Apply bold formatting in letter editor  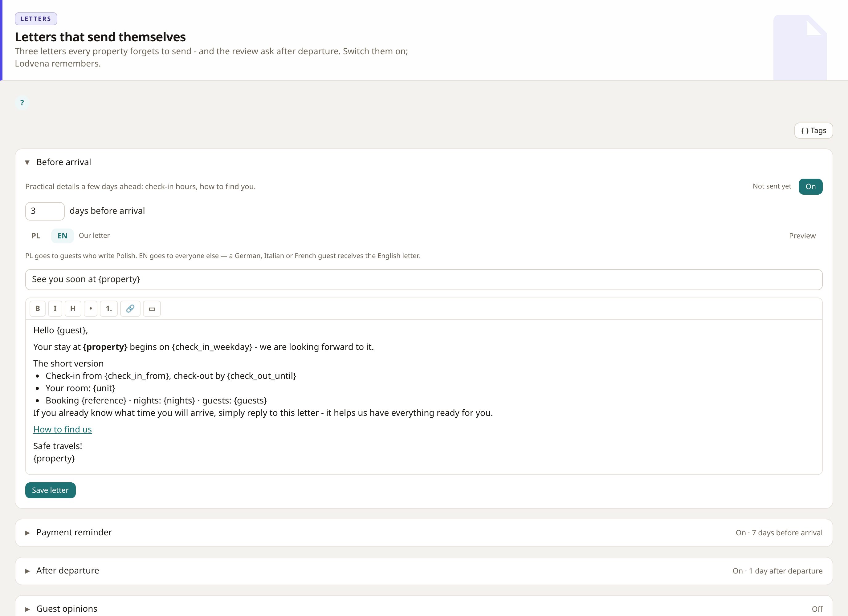click(x=37, y=309)
